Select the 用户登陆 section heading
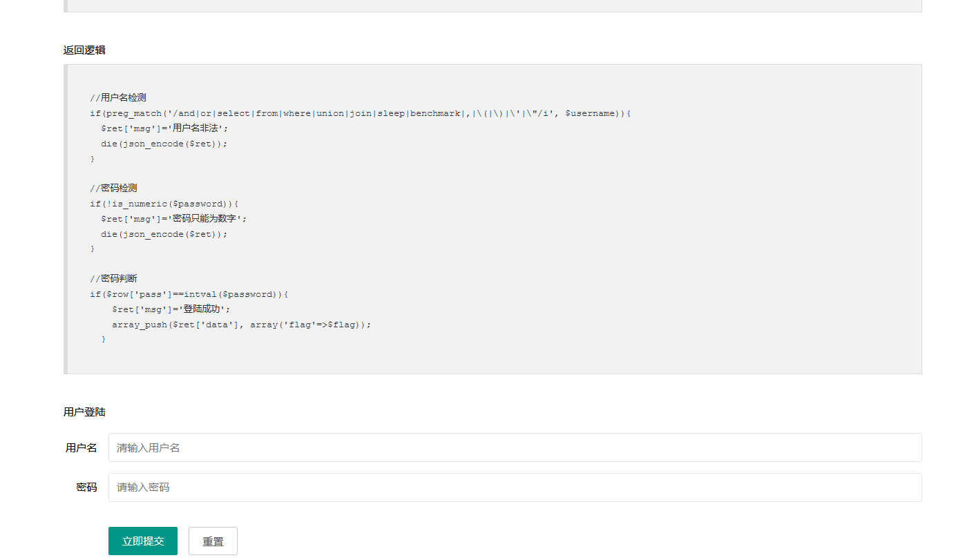The image size is (963, 560). click(x=84, y=412)
